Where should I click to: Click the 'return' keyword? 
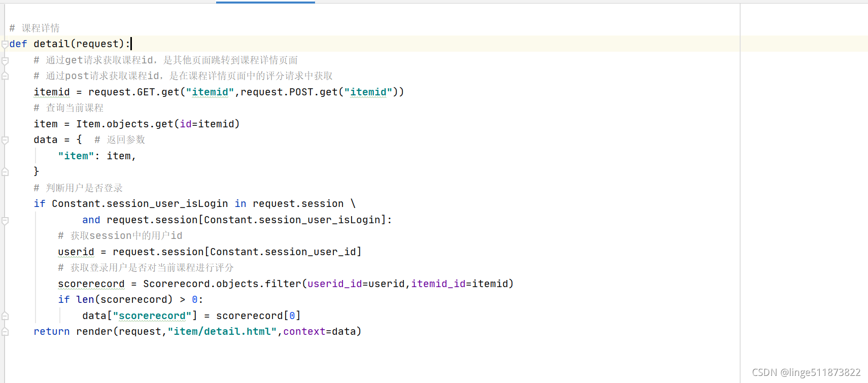[52, 331]
